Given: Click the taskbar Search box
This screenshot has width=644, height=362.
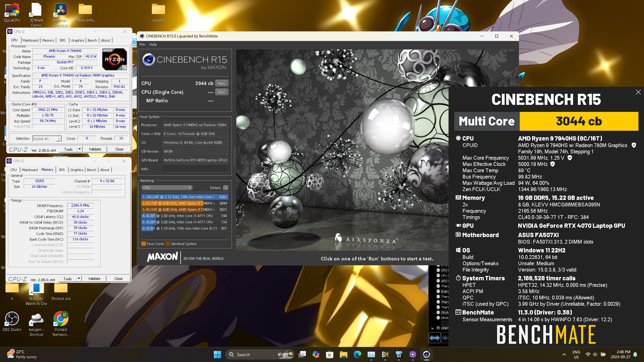Looking at the screenshot, I should click(260, 354).
